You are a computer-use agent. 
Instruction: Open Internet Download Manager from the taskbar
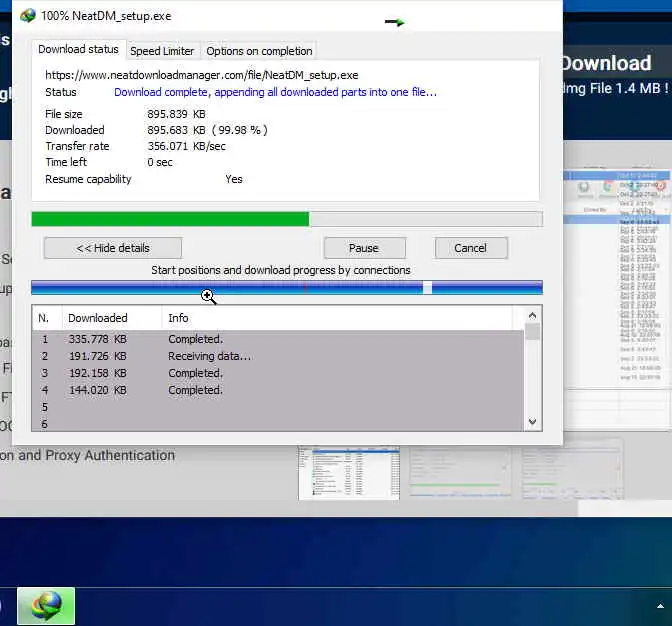(46, 606)
